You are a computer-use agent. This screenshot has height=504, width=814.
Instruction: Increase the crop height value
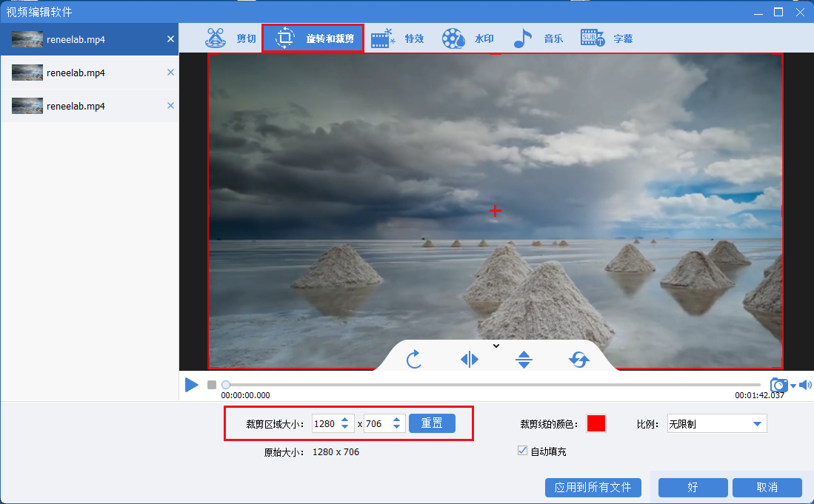(x=396, y=420)
